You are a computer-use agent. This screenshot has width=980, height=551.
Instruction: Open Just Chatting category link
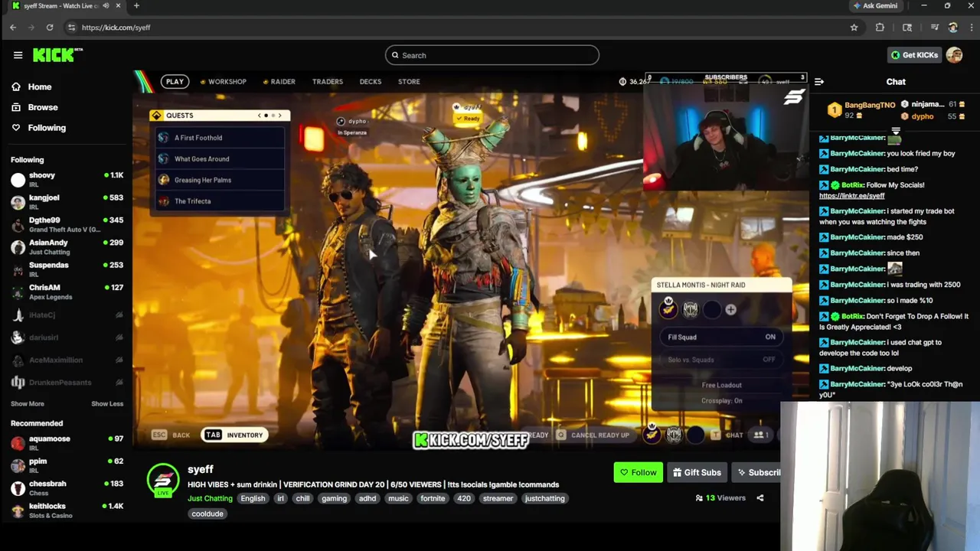click(210, 498)
